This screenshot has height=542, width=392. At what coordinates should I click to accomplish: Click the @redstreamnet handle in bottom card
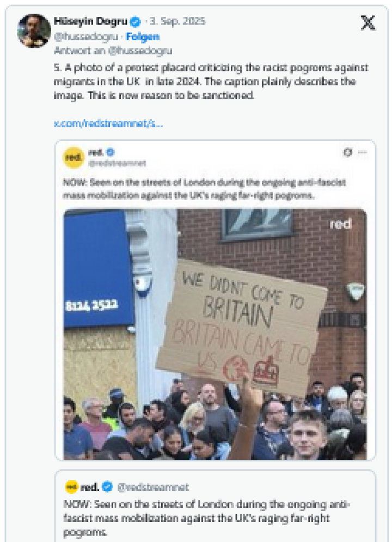tap(153, 487)
